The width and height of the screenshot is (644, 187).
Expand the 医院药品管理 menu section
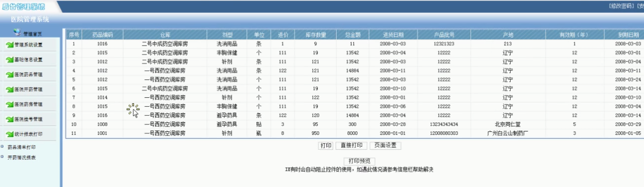[x=28, y=75]
